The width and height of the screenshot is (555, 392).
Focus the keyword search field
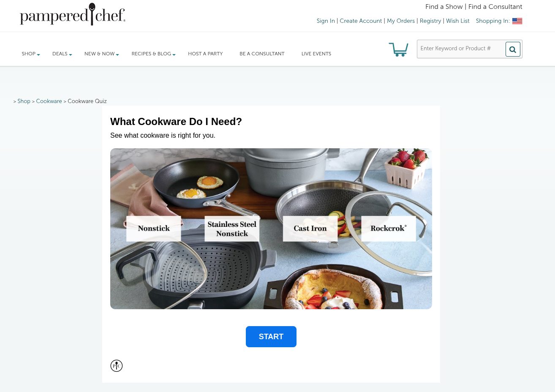click(x=461, y=49)
